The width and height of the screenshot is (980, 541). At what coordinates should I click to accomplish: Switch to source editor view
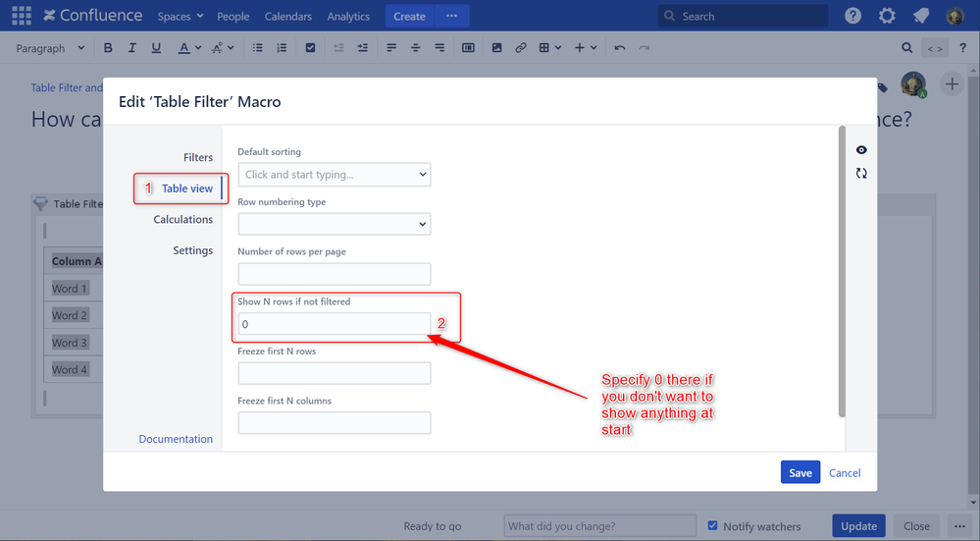(x=935, y=48)
